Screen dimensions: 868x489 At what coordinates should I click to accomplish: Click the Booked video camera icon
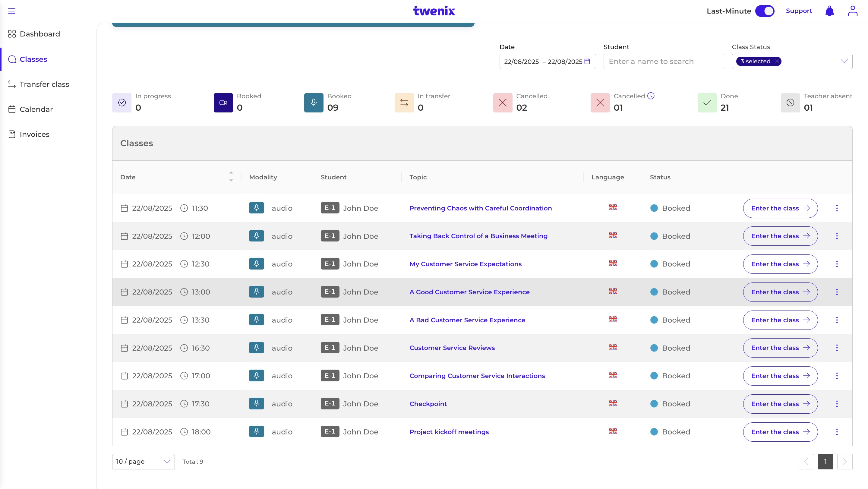tap(223, 103)
